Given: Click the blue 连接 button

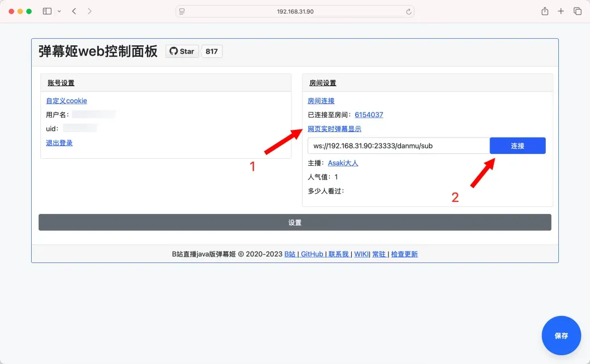Looking at the screenshot, I should coord(517,146).
